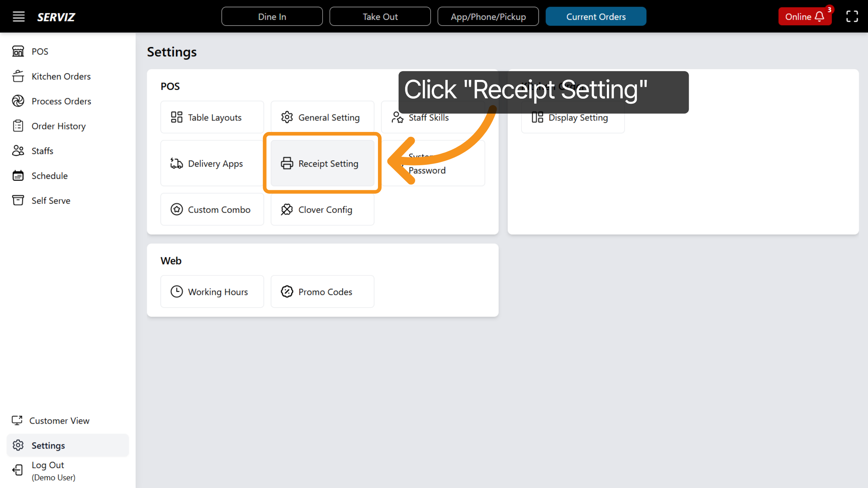Click the Staffs sidebar icon

(18, 151)
